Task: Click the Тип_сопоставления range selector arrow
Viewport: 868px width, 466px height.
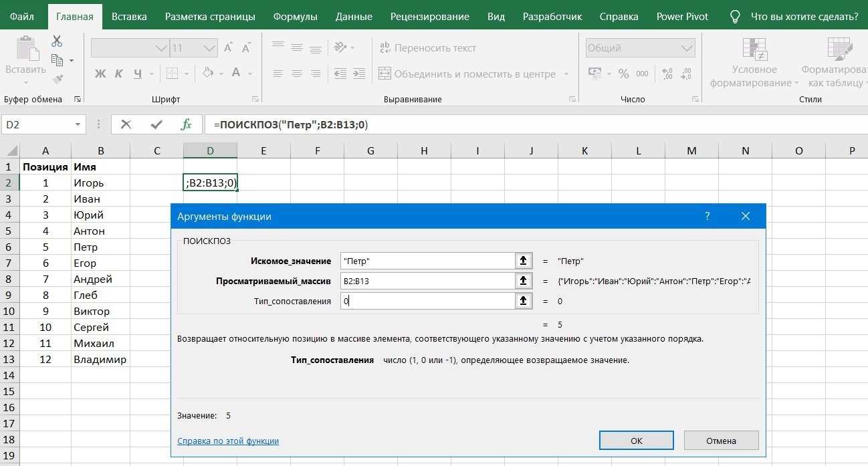Action: 524,301
